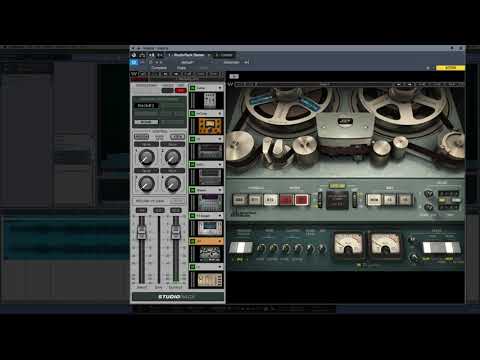
Task: Click macro knob 3 in StudioRack
Action: click(146, 184)
